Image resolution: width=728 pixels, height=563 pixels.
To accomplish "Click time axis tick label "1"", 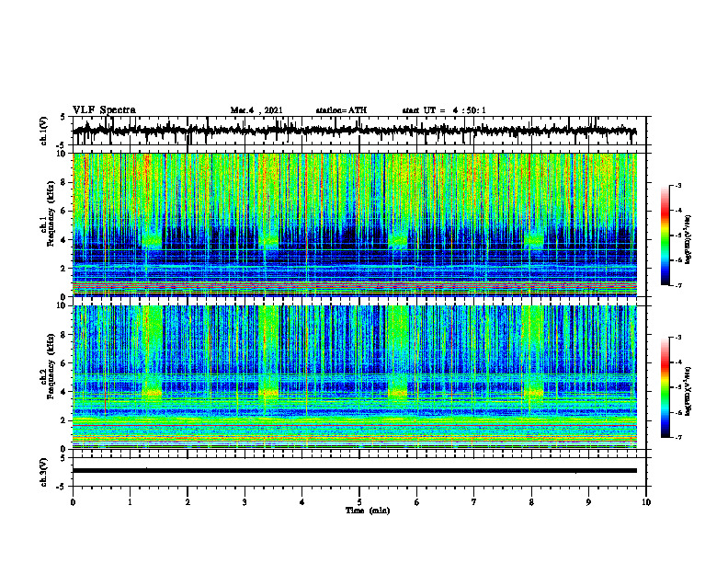I will coord(130,502).
